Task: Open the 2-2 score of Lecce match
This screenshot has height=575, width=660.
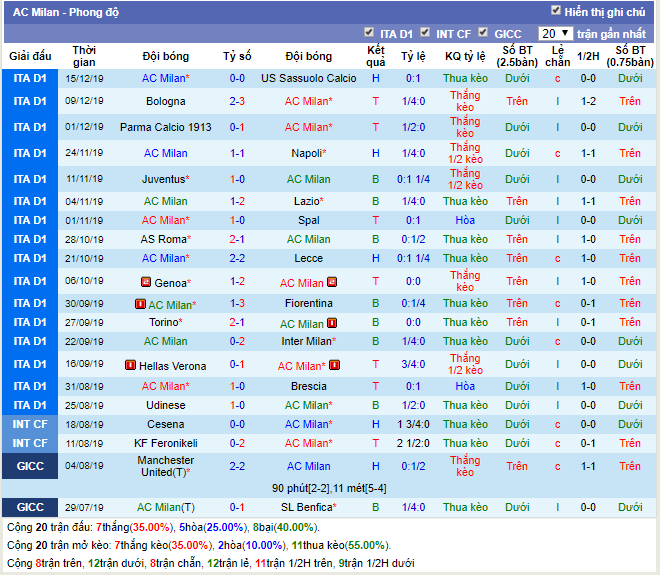Action: pyautogui.click(x=237, y=258)
